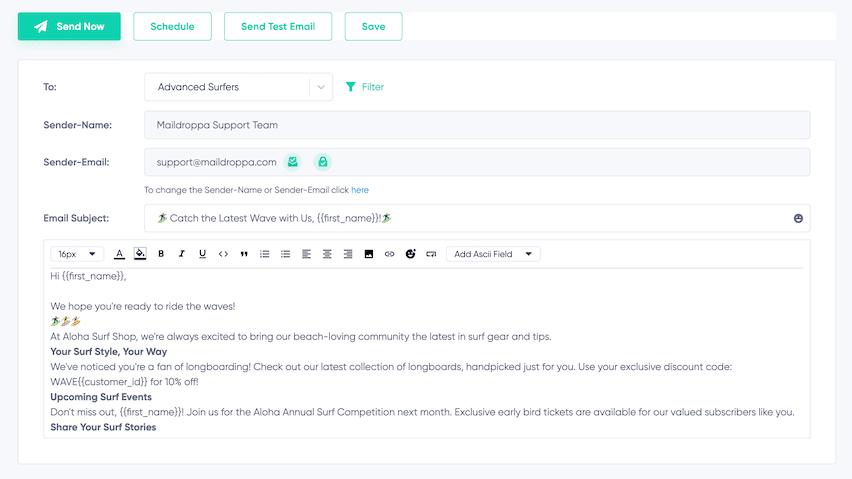Click the 'Don't miss out' event sentence

pyautogui.click(x=422, y=412)
